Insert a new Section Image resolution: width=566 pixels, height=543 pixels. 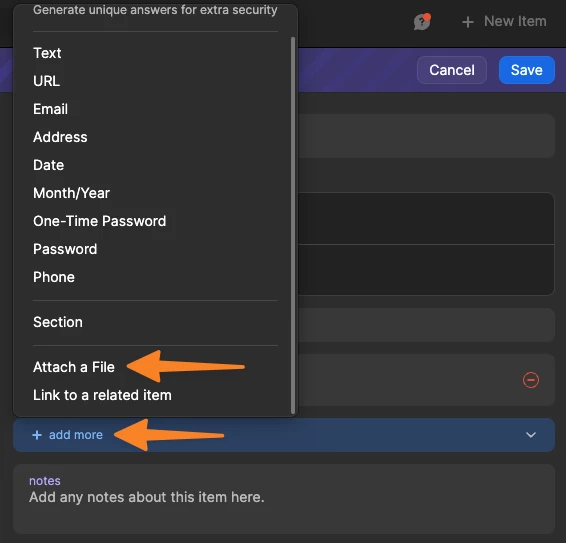click(58, 322)
